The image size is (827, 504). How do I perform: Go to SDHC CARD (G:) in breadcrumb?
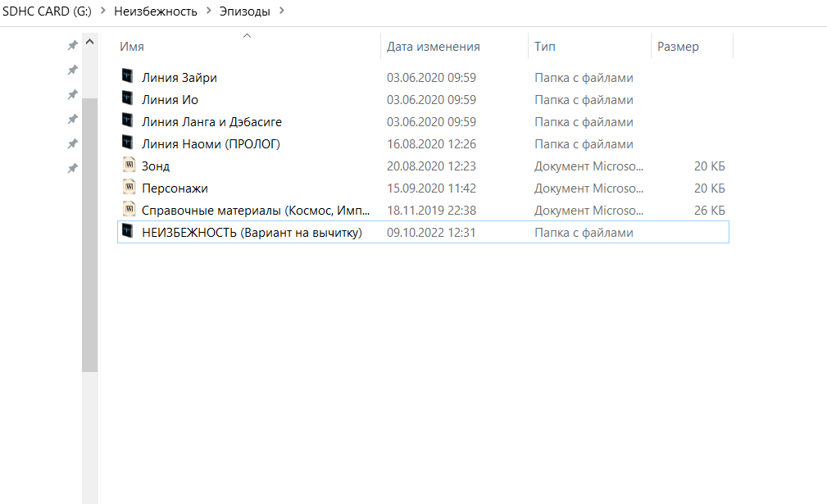pos(47,11)
